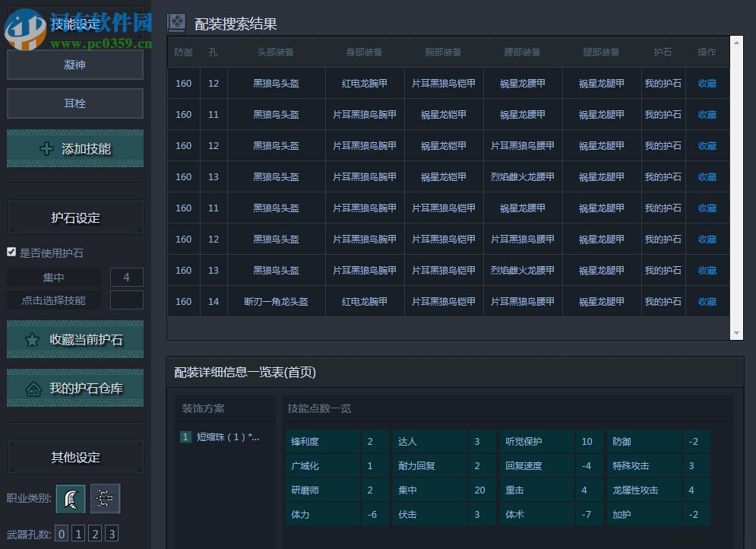The width and height of the screenshot is (756, 549).
Task: Click 收藏 on the 断刃一角龙头盔 row
Action: (707, 301)
